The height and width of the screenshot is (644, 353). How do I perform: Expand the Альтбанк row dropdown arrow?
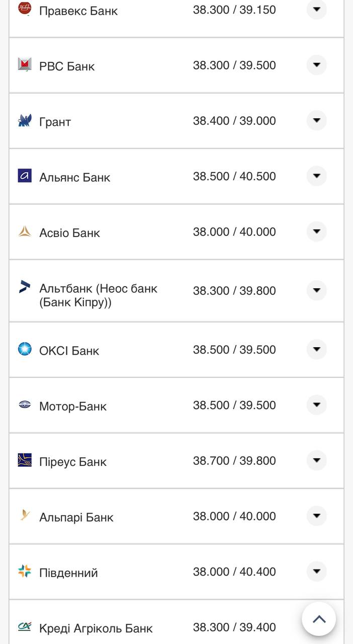(316, 290)
